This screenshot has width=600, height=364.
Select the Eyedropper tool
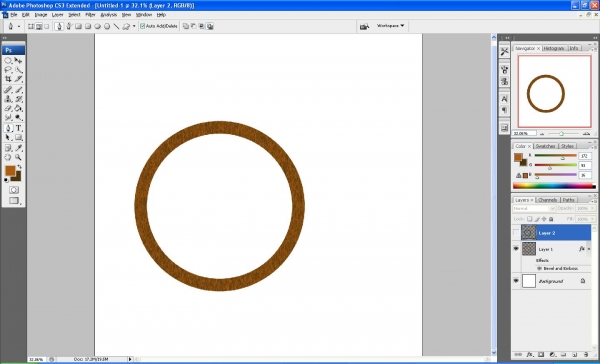pos(18,148)
